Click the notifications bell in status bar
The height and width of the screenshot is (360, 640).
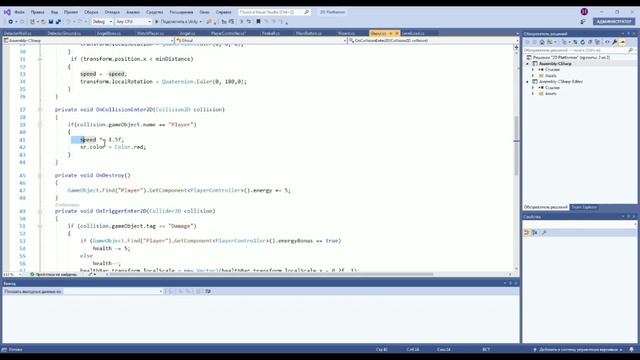(x=631, y=349)
